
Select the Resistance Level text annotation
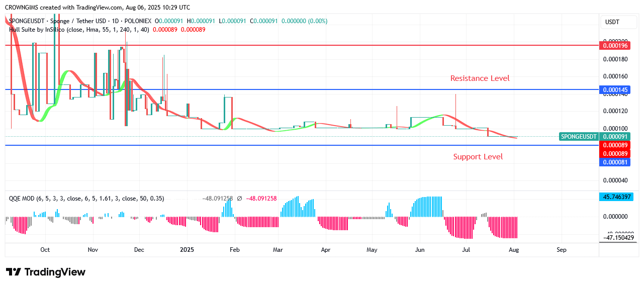[480, 78]
